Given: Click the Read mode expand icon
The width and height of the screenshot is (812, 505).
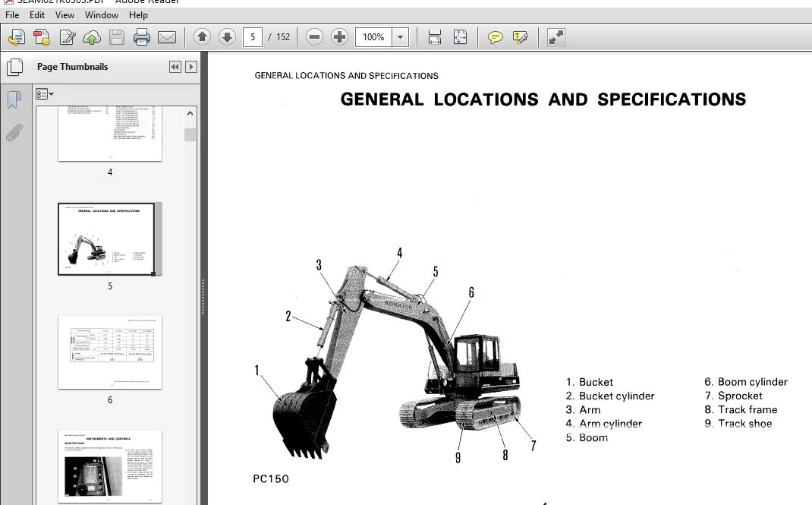Looking at the screenshot, I should click(x=555, y=37).
